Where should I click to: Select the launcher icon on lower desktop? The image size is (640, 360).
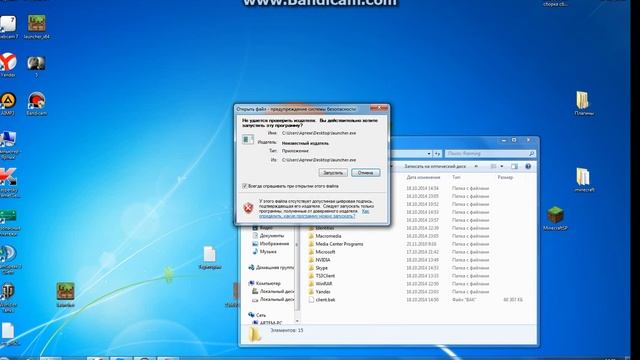click(65, 294)
